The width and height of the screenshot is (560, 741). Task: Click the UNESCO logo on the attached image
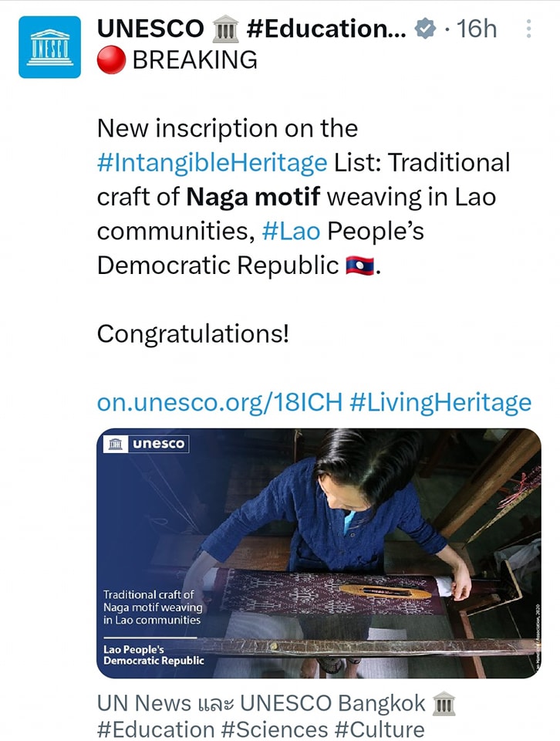[147, 444]
